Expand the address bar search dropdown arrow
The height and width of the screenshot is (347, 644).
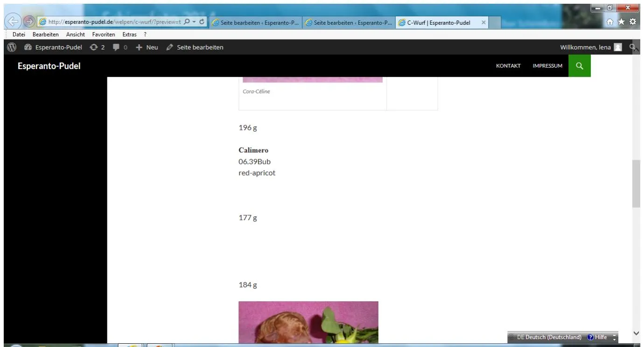click(x=195, y=22)
